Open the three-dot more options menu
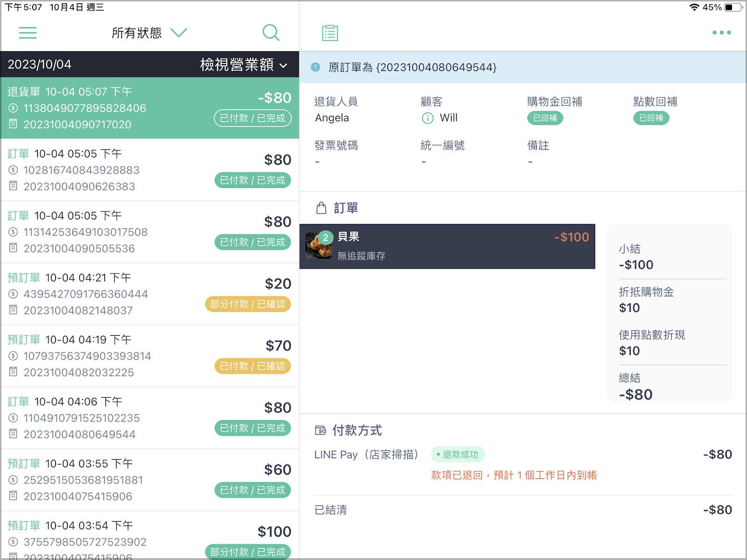The height and width of the screenshot is (560, 747). click(721, 33)
